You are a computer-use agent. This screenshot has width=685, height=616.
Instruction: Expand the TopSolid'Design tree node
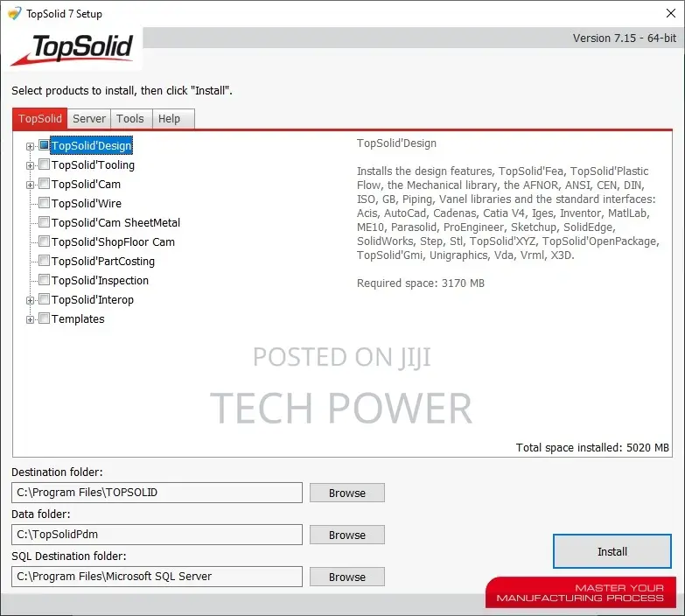30,146
